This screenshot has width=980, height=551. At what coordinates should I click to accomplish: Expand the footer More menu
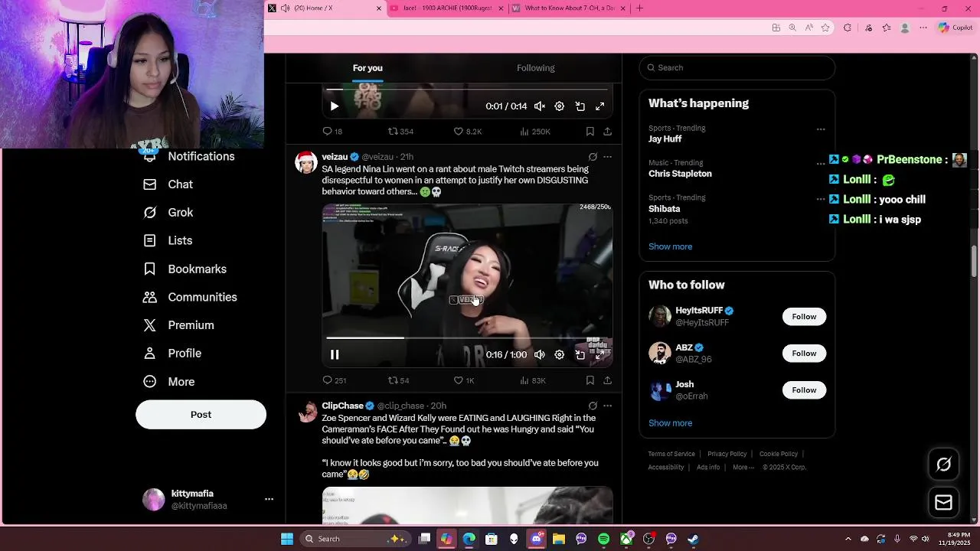pos(743,468)
